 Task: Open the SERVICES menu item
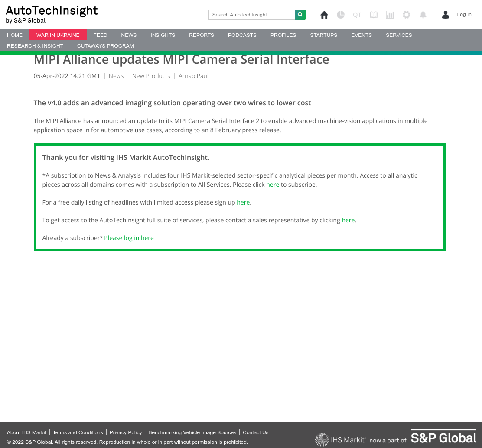[399, 35]
